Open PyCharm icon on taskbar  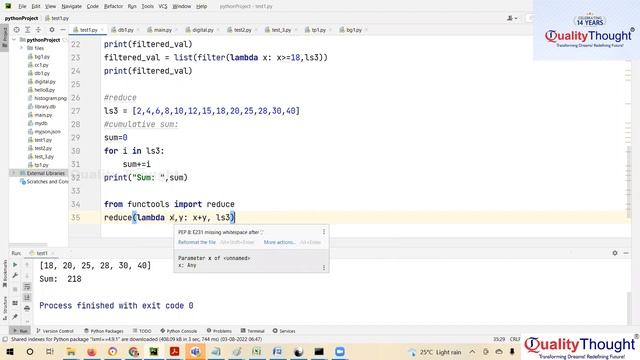154,352
